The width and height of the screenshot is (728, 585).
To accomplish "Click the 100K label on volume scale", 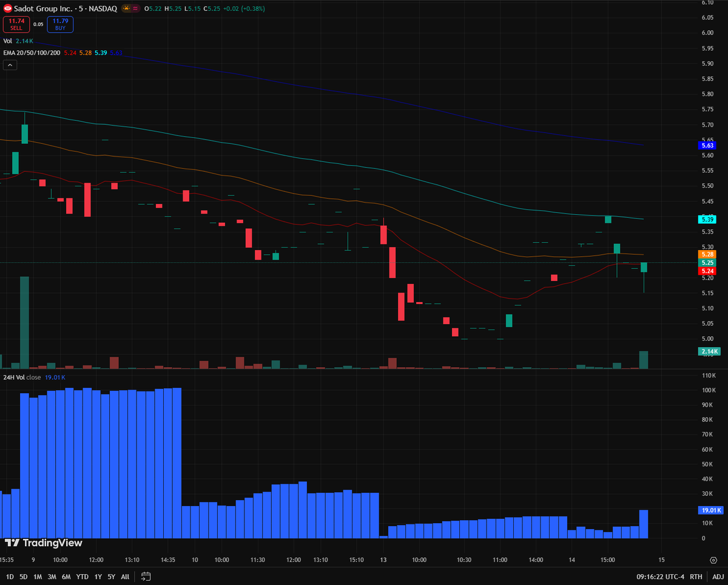I will (709, 390).
